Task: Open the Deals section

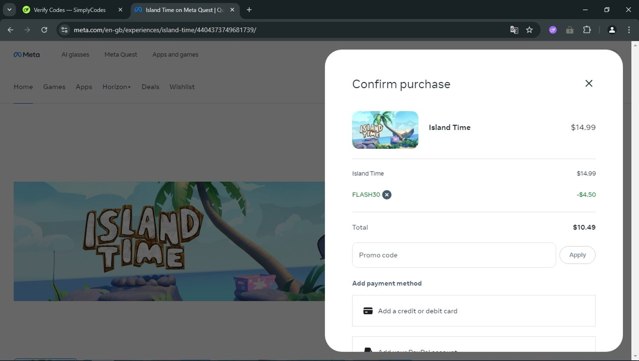Action: [150, 87]
